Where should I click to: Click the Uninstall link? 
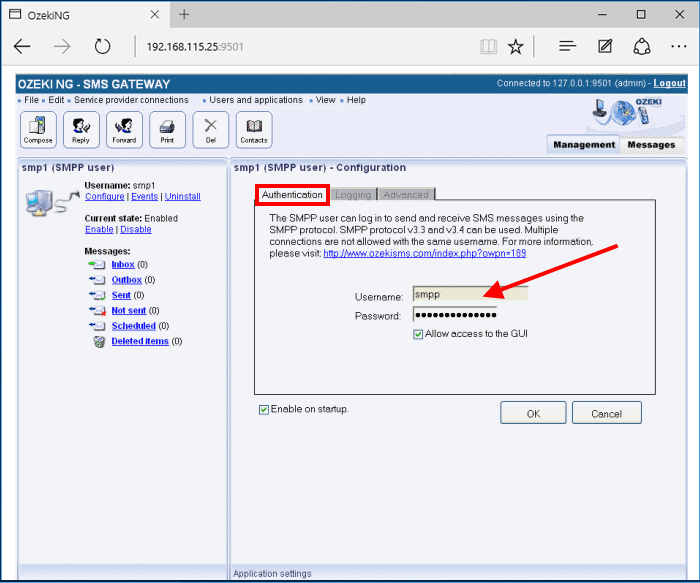pyautogui.click(x=183, y=196)
